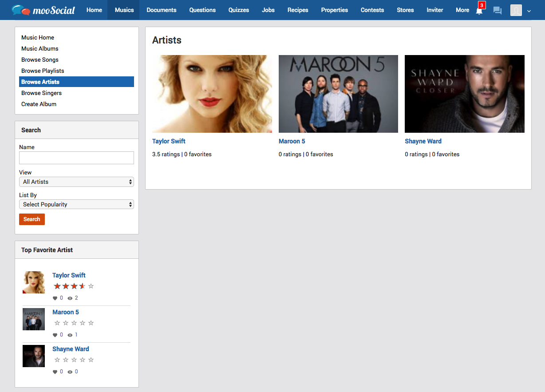Click the '3.5 ratings | 0 favorites' text
This screenshot has width=545, height=392.
click(182, 154)
